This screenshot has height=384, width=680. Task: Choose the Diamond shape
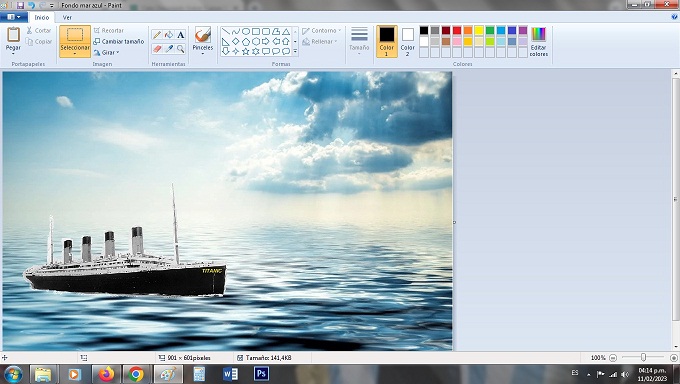click(235, 41)
